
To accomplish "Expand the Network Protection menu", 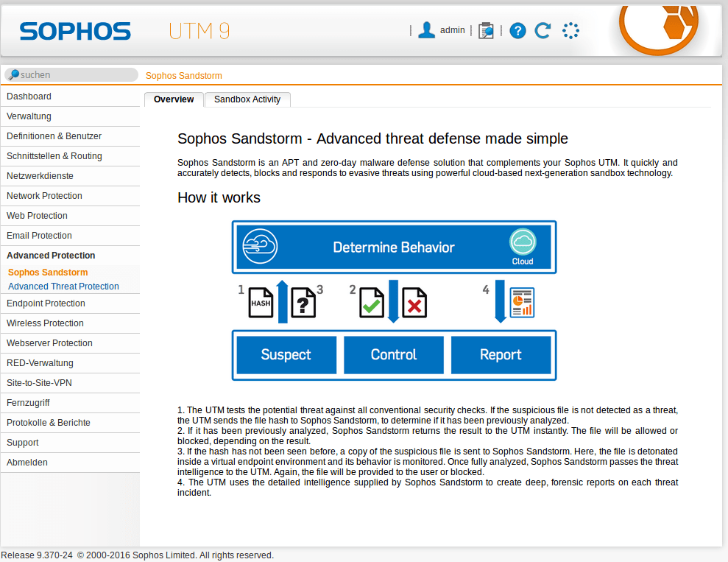I will pyautogui.click(x=44, y=196).
